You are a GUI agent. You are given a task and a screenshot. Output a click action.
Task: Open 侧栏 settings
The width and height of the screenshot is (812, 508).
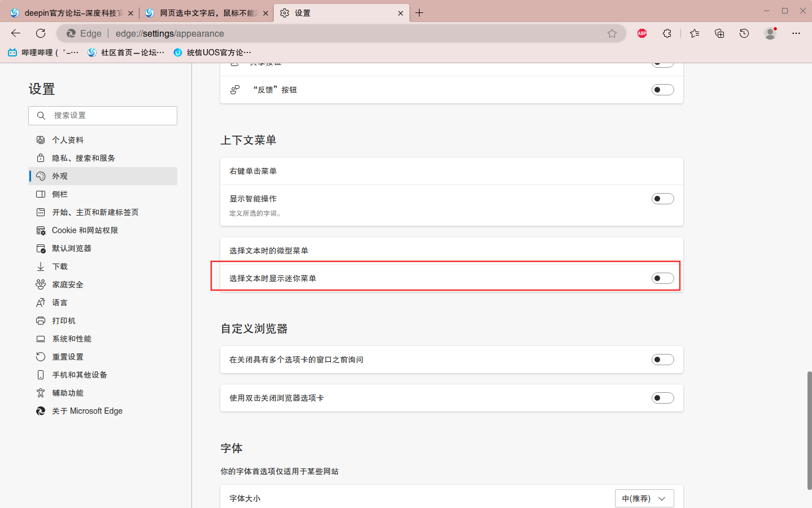(103, 194)
